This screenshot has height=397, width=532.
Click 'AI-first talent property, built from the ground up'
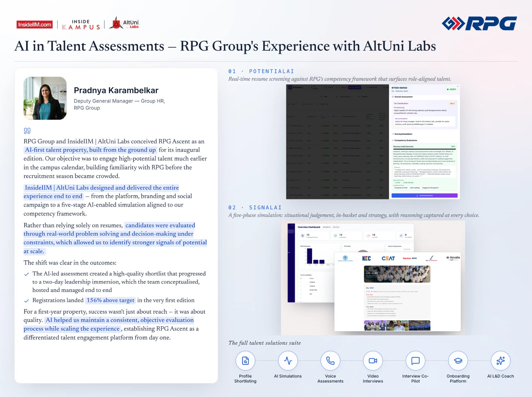coord(90,150)
